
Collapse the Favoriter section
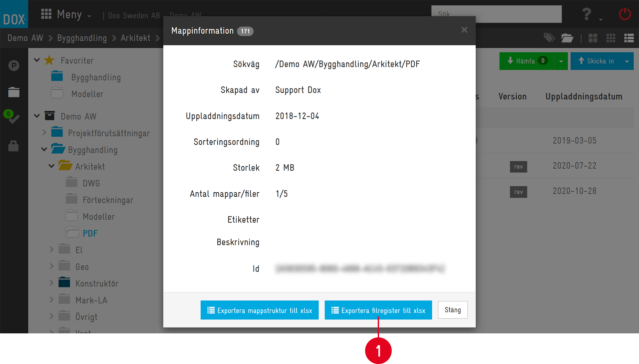(x=37, y=60)
